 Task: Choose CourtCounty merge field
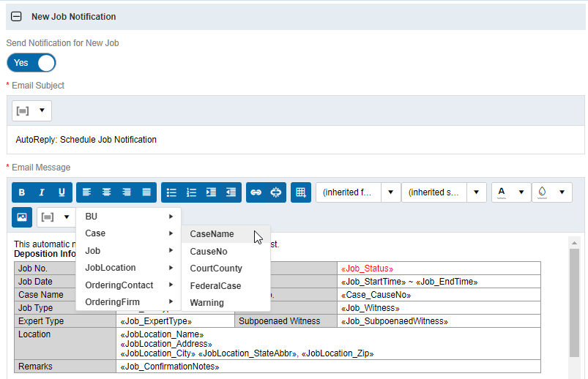pyautogui.click(x=215, y=269)
